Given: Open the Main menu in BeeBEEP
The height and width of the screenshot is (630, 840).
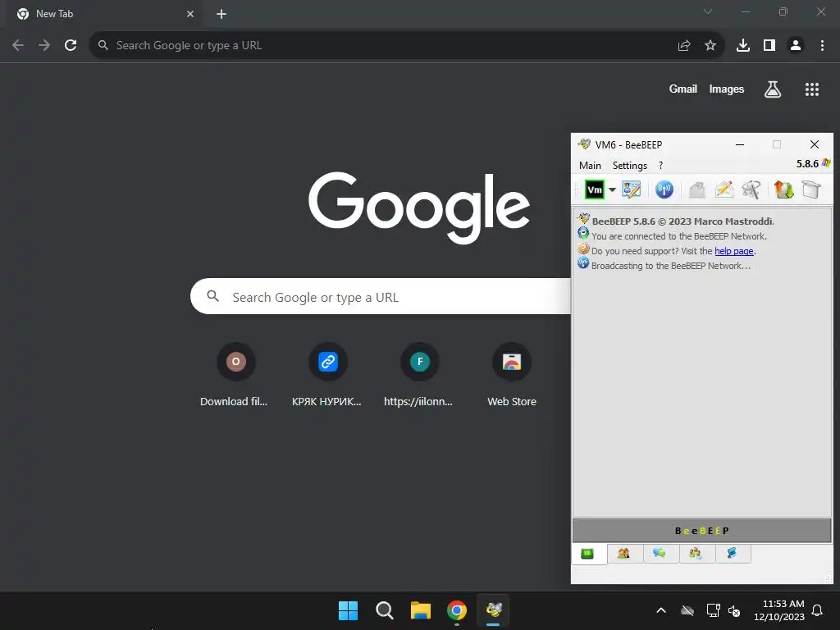Looking at the screenshot, I should [x=590, y=166].
